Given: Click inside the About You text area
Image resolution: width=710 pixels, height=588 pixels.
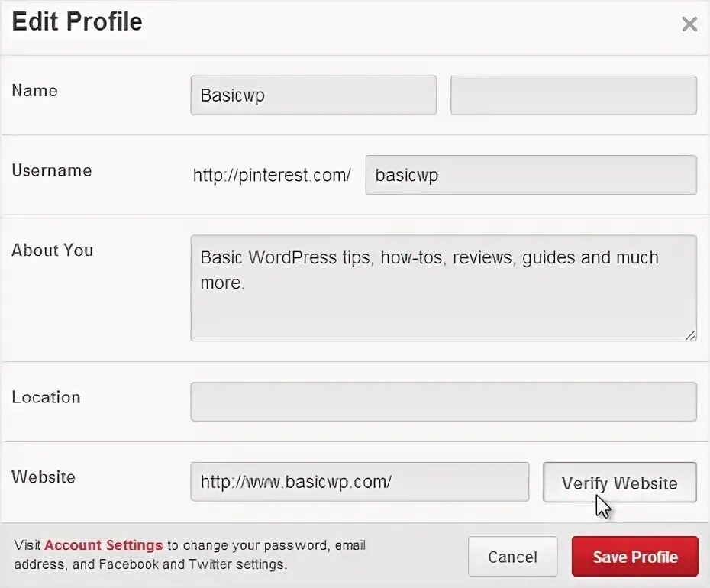Looking at the screenshot, I should 444,288.
